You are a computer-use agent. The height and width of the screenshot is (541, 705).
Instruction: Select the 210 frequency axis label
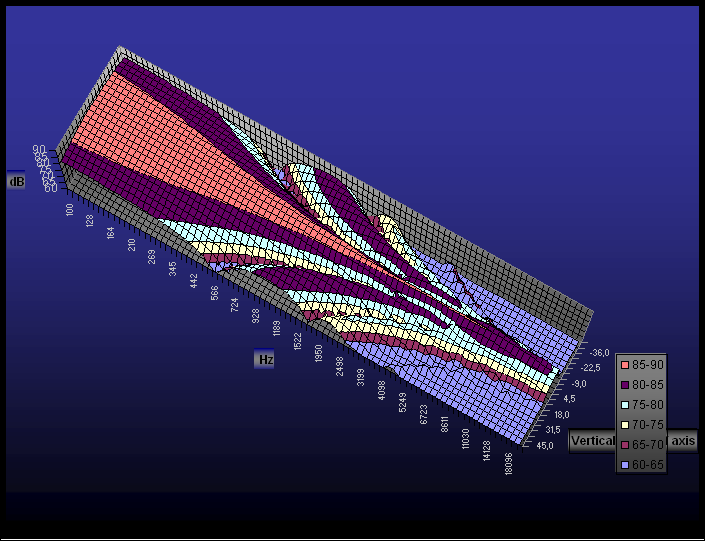pyautogui.click(x=131, y=245)
